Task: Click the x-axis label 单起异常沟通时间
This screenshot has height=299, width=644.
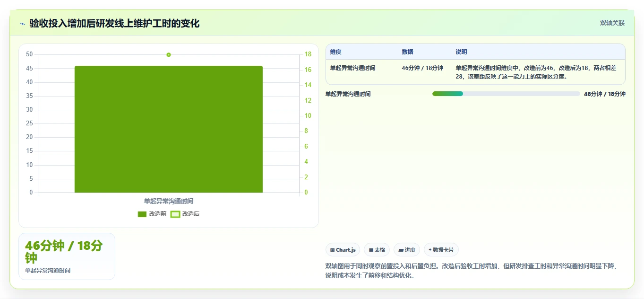Action: point(169,201)
